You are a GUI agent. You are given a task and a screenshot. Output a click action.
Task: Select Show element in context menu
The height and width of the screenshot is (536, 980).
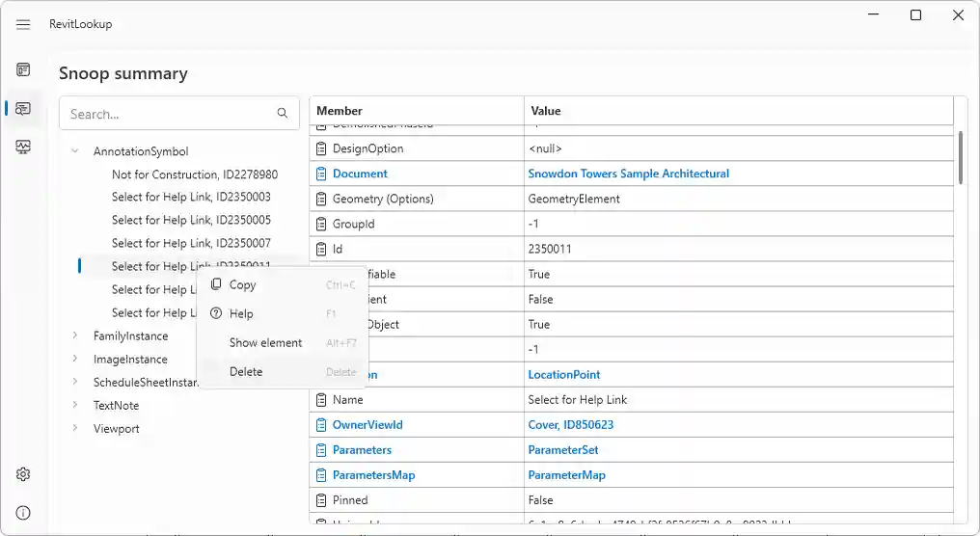point(265,343)
